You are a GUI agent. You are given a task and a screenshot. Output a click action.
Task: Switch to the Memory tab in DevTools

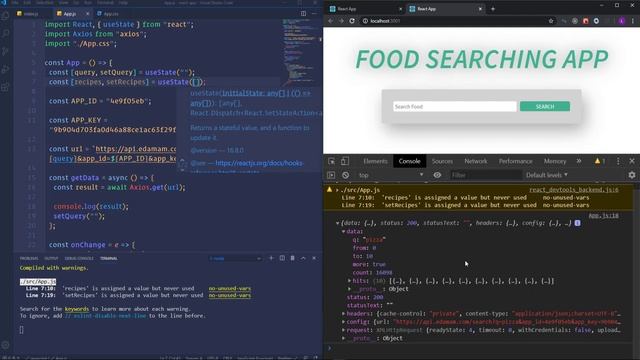tap(555, 161)
